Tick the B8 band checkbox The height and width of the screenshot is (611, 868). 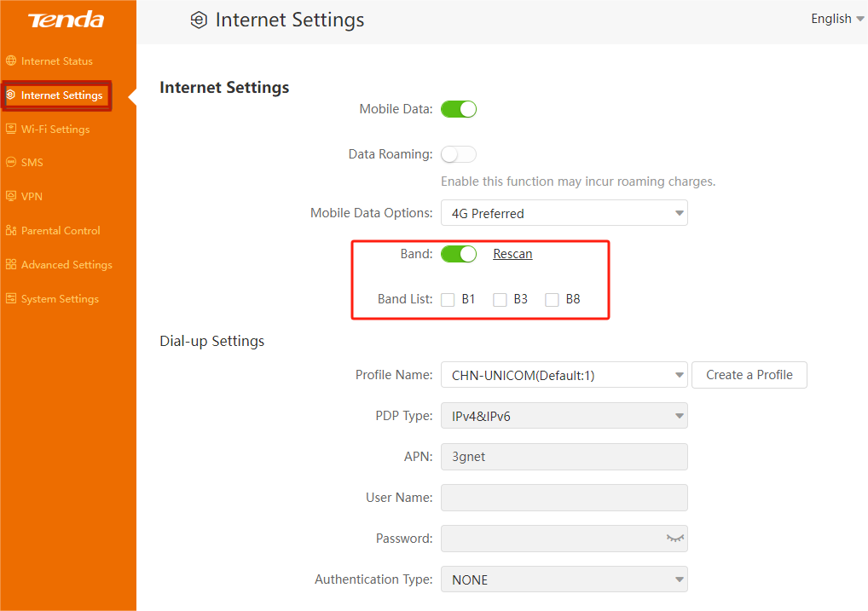point(553,300)
